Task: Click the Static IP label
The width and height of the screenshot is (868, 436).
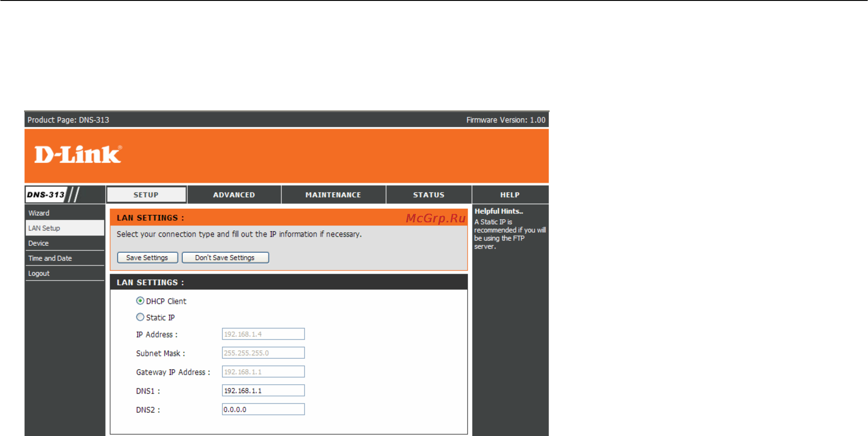Action: pos(160,318)
